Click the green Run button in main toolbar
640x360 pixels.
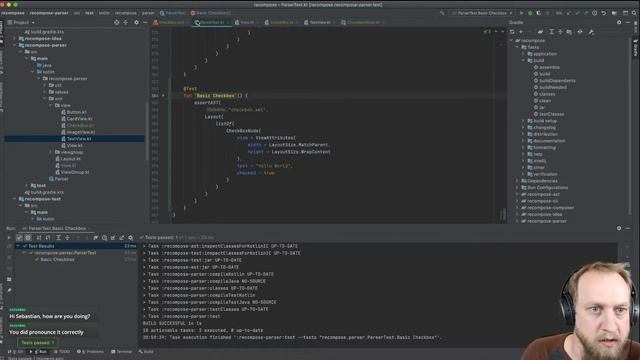coord(521,13)
